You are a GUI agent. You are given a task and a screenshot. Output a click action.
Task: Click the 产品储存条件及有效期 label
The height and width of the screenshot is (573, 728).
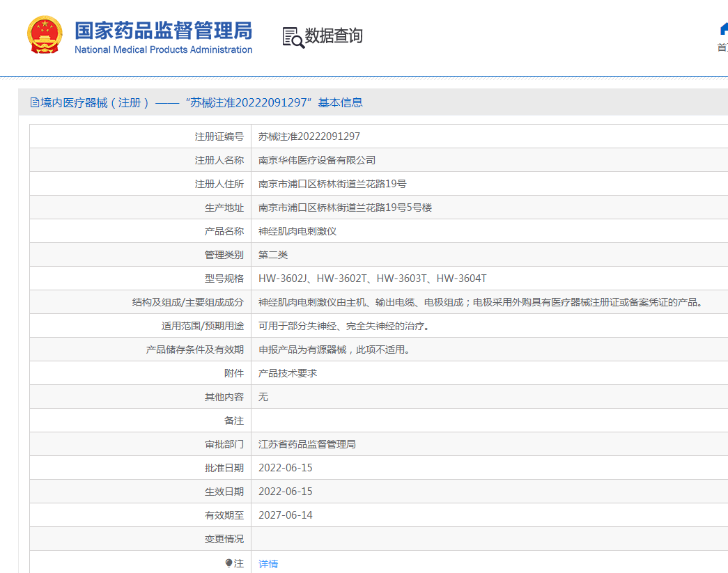195,350
